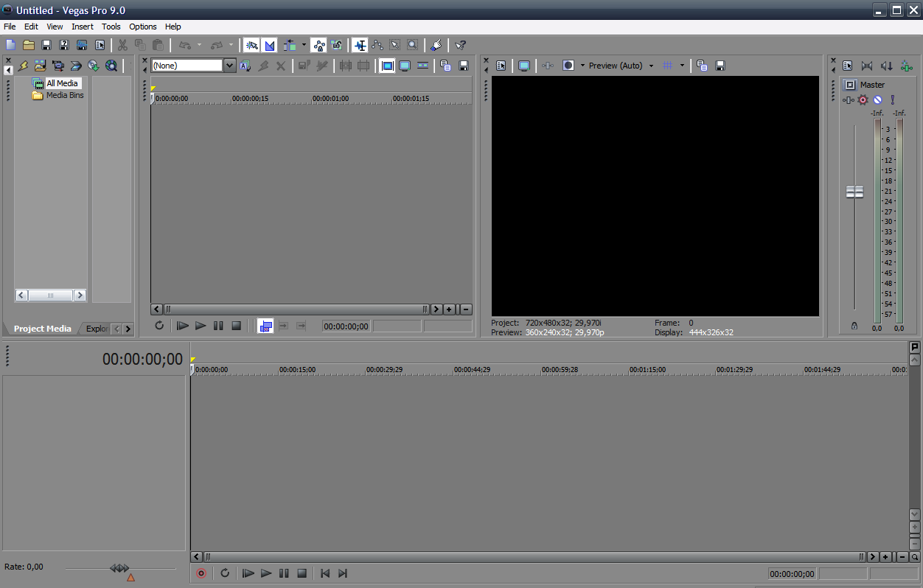The image size is (923, 588).
Task: Open the trimmer history (None) dropdown
Action: click(230, 66)
